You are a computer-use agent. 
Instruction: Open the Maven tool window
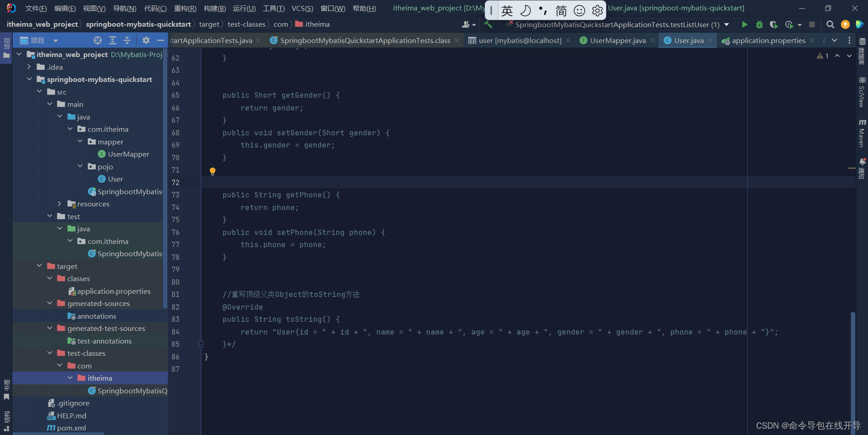[x=862, y=134]
